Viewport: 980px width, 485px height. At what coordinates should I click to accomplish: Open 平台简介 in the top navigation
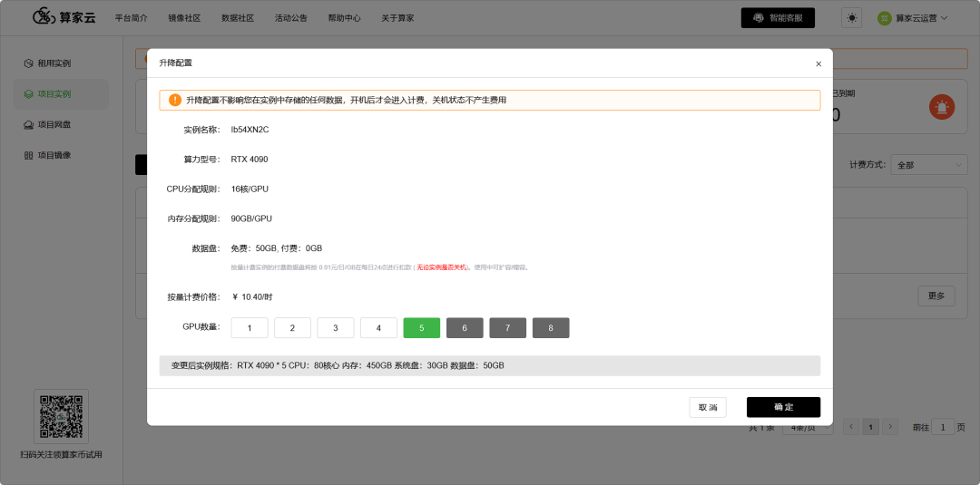(132, 18)
